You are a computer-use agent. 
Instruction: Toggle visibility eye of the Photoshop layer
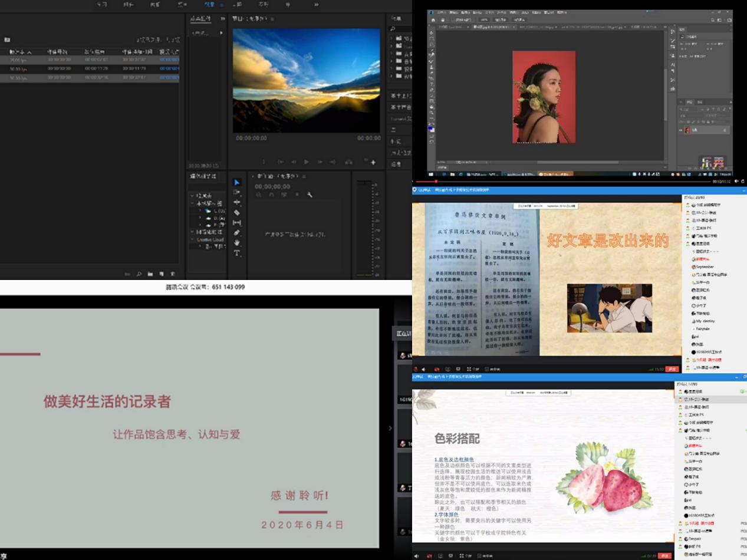coord(681,130)
